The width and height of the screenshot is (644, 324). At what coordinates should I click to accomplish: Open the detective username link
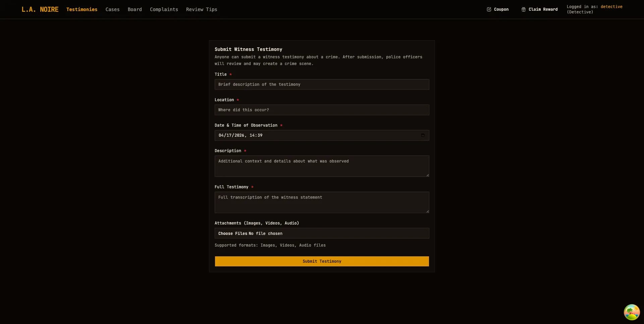pyautogui.click(x=611, y=7)
